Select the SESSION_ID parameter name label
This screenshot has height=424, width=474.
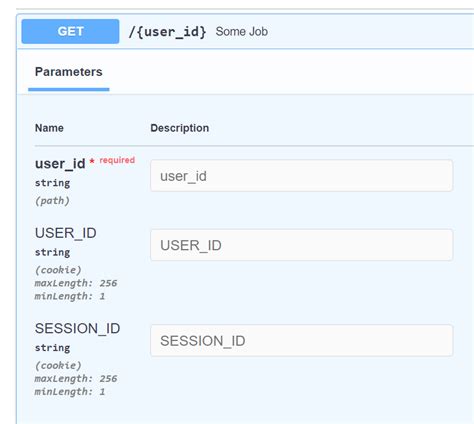point(77,328)
